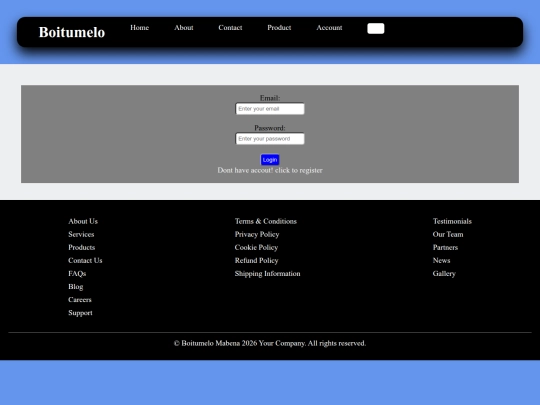The height and width of the screenshot is (405, 540).
Task: Open the Cookie Policy link
Action: pos(256,247)
